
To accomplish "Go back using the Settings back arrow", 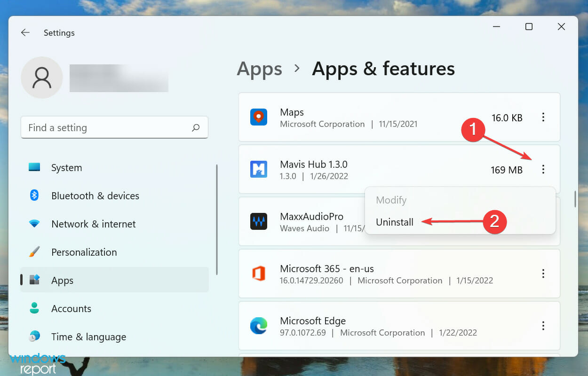I will pos(25,32).
